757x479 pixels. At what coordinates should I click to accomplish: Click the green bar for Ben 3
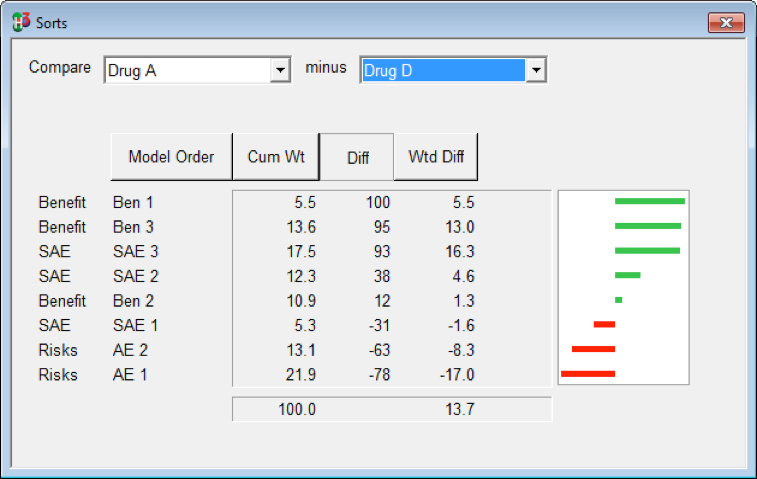point(647,226)
